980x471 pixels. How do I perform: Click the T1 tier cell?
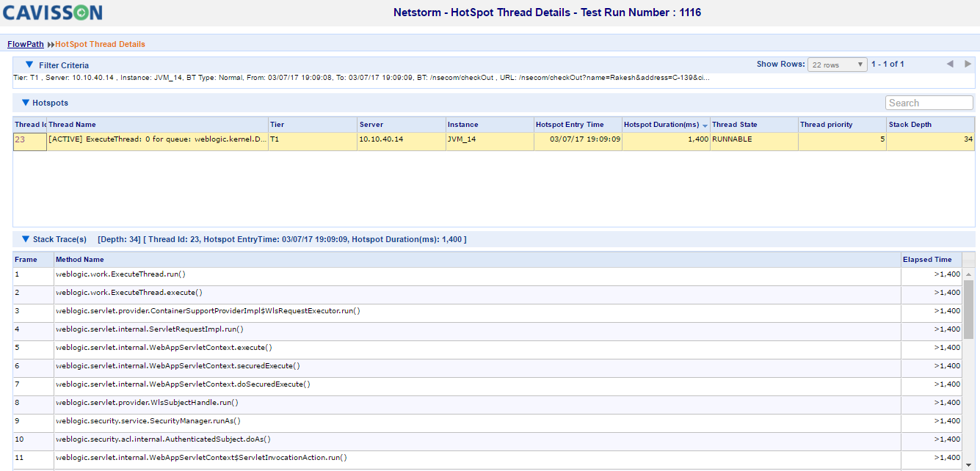pos(313,142)
